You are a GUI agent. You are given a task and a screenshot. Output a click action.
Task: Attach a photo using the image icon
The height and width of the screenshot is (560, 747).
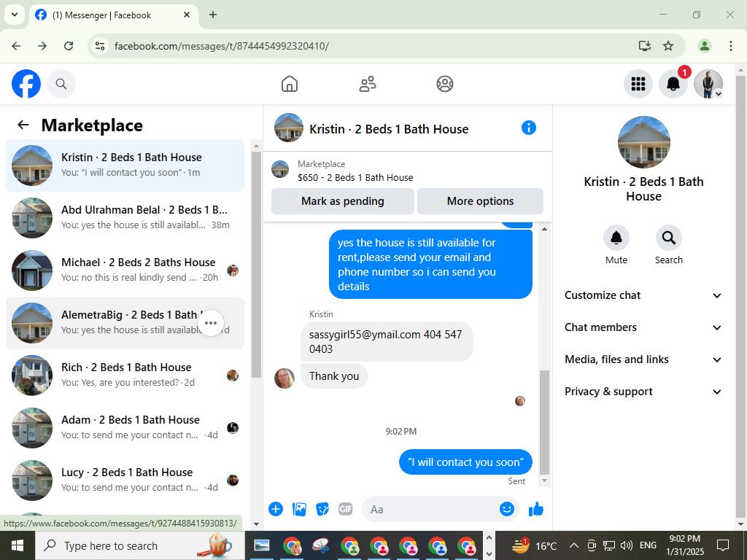click(x=299, y=509)
